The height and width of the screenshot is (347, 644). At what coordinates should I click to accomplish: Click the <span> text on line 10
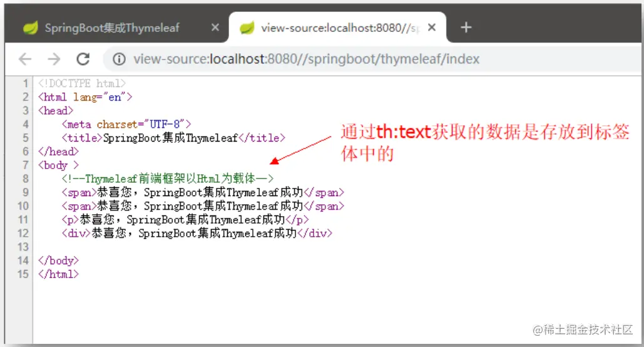[203, 206]
